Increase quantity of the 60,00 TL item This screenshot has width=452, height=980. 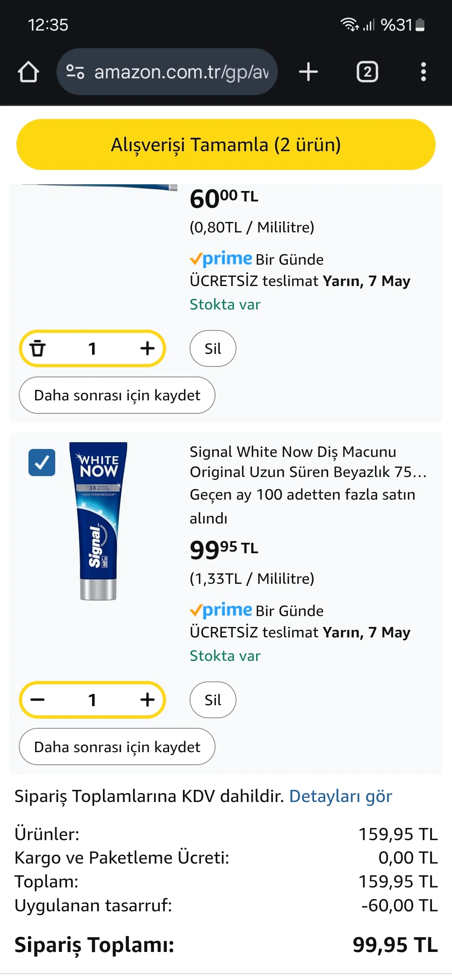(147, 348)
